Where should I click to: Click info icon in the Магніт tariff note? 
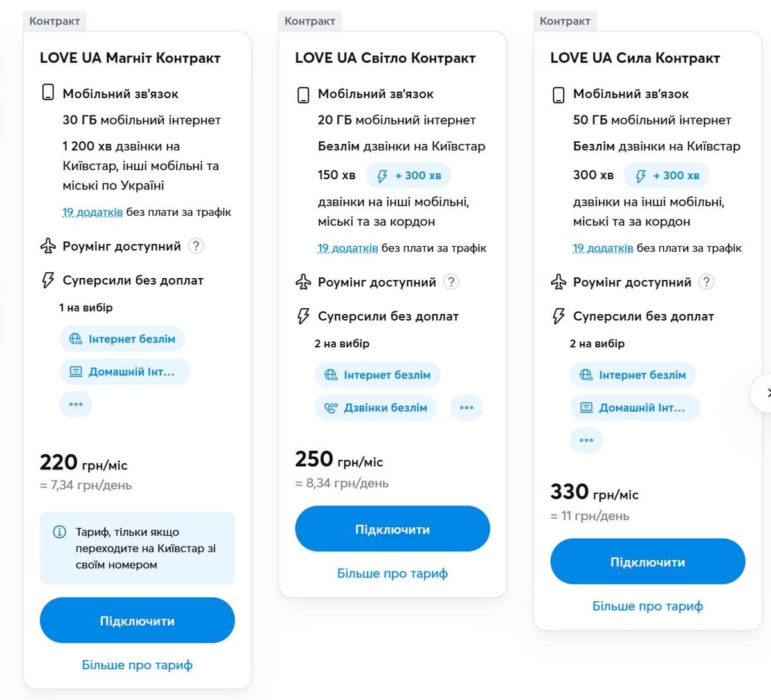(x=59, y=532)
